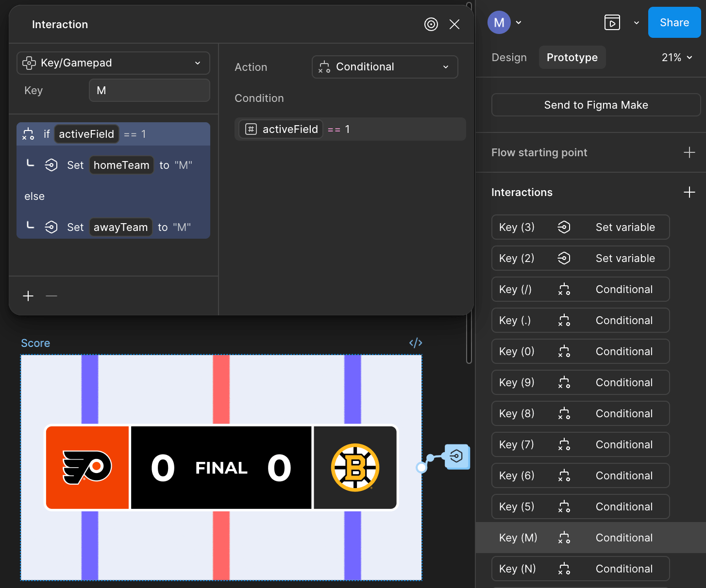Screen dimensions: 706x588
Task: Click the Score frame label
Action: [x=35, y=343]
